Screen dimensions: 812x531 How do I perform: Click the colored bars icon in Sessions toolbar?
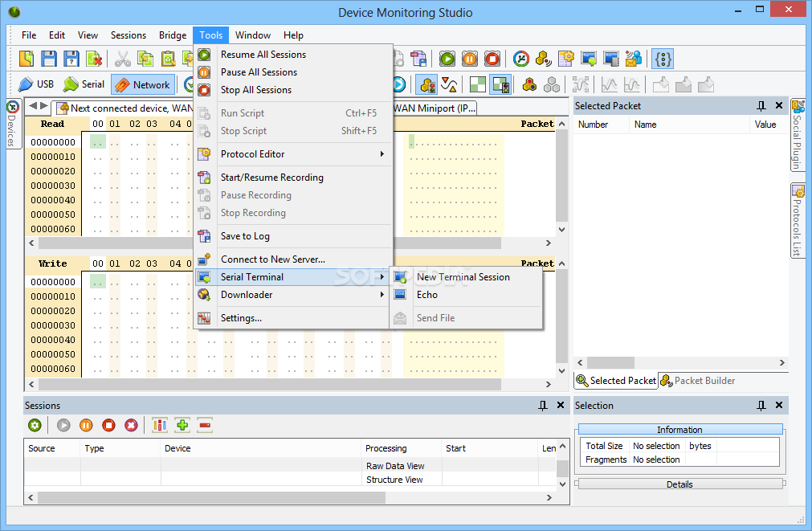[x=160, y=425]
